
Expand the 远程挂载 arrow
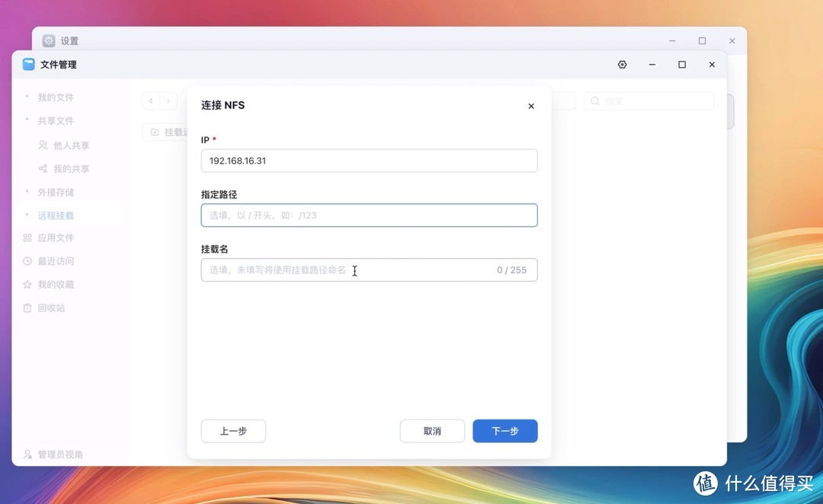click(x=27, y=215)
